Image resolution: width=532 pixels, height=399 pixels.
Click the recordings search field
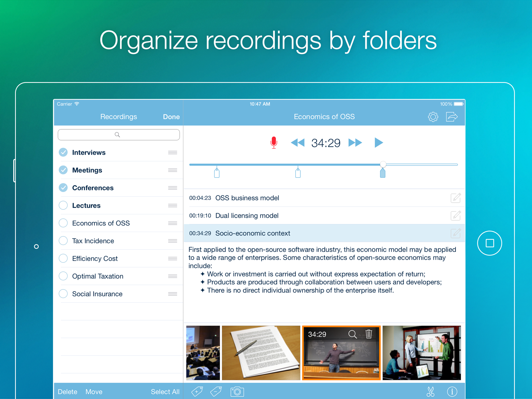coord(119,134)
